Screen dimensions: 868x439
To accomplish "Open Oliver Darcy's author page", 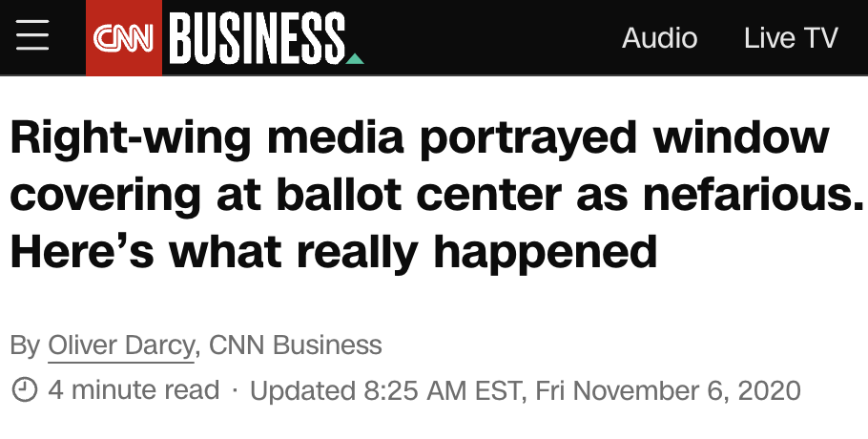I will (121, 345).
